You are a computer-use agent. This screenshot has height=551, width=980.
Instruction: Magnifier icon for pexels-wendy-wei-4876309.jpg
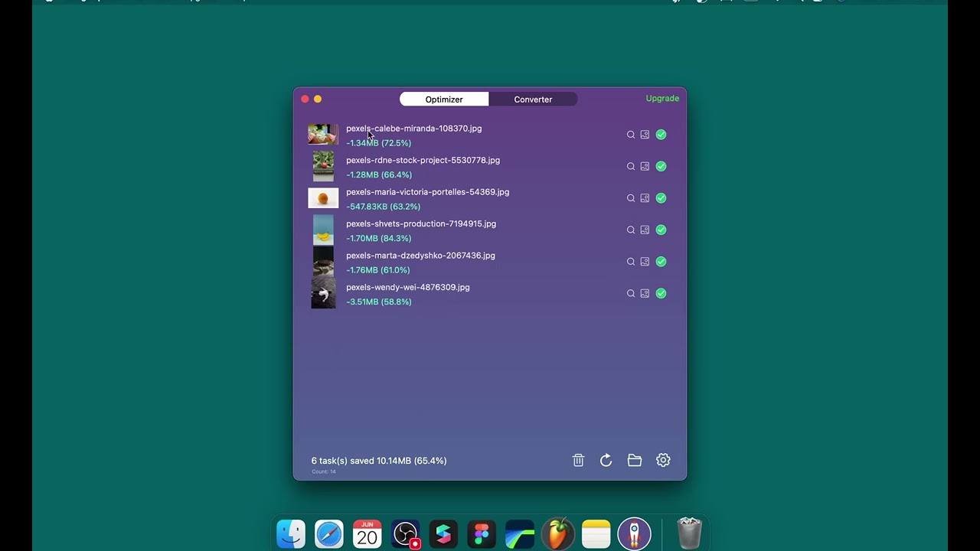click(631, 293)
